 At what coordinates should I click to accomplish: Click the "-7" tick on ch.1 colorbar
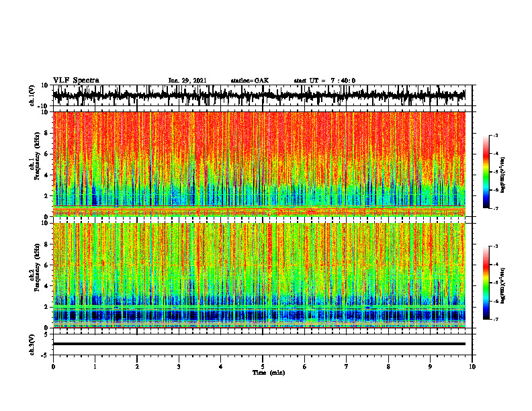tap(495, 208)
